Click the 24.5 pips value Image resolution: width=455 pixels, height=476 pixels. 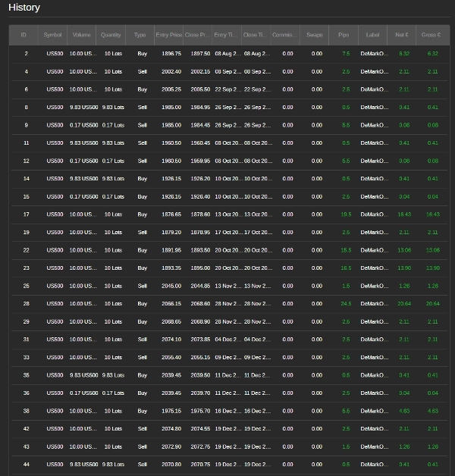pyautogui.click(x=346, y=304)
